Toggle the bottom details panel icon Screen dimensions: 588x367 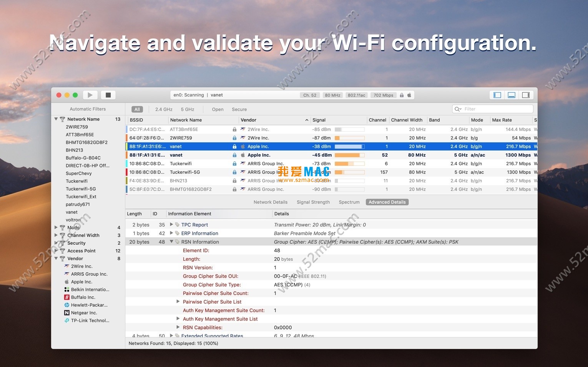click(x=512, y=95)
